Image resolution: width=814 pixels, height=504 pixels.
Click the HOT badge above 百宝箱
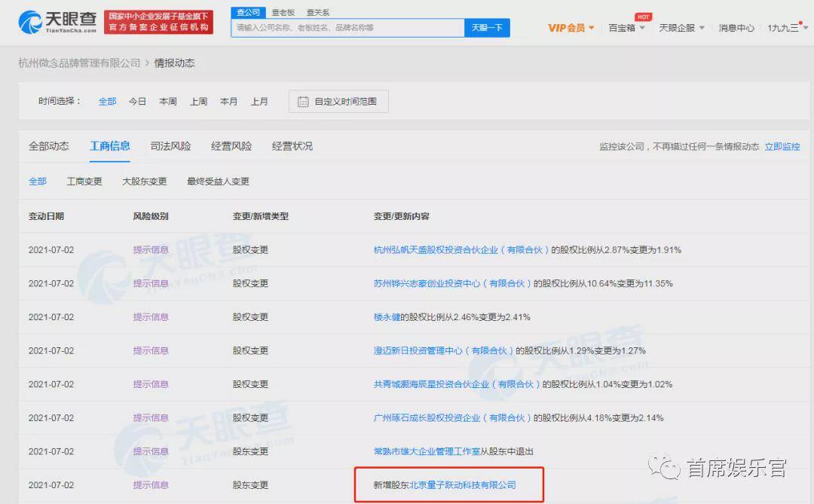pos(643,17)
